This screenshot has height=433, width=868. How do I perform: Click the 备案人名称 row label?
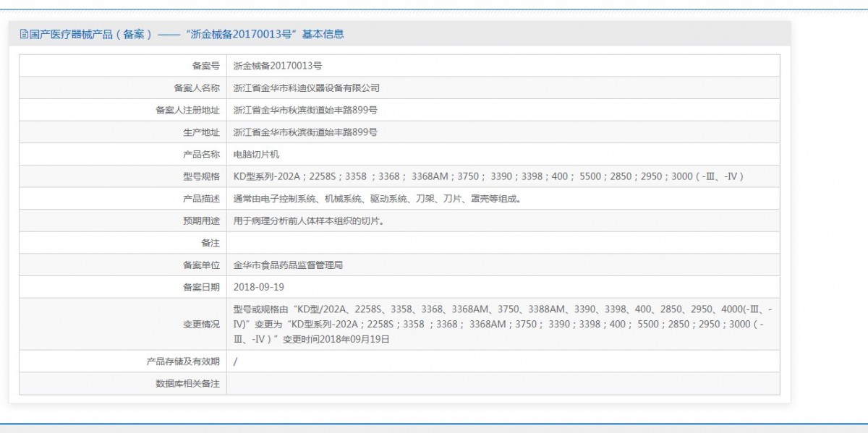tap(196, 88)
